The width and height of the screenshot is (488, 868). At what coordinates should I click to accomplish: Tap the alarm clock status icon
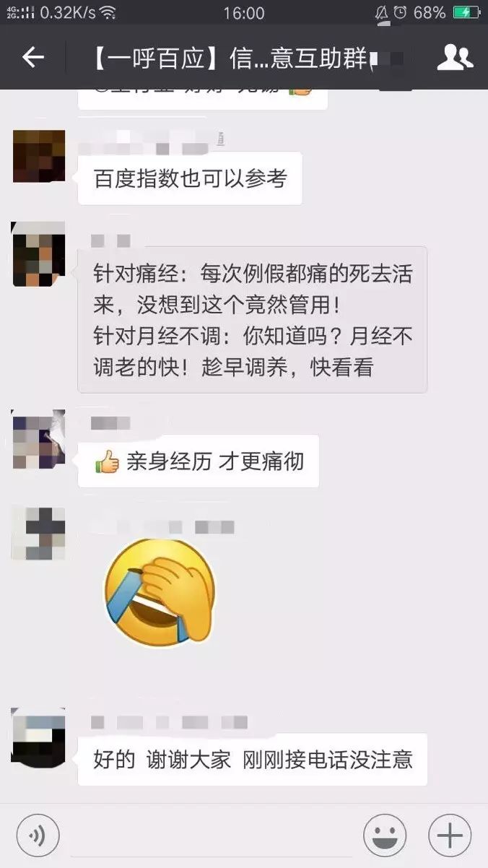click(x=402, y=12)
